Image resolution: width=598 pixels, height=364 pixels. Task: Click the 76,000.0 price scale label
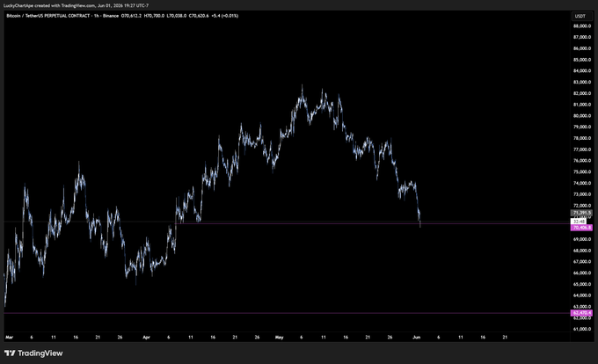pyautogui.click(x=582, y=161)
